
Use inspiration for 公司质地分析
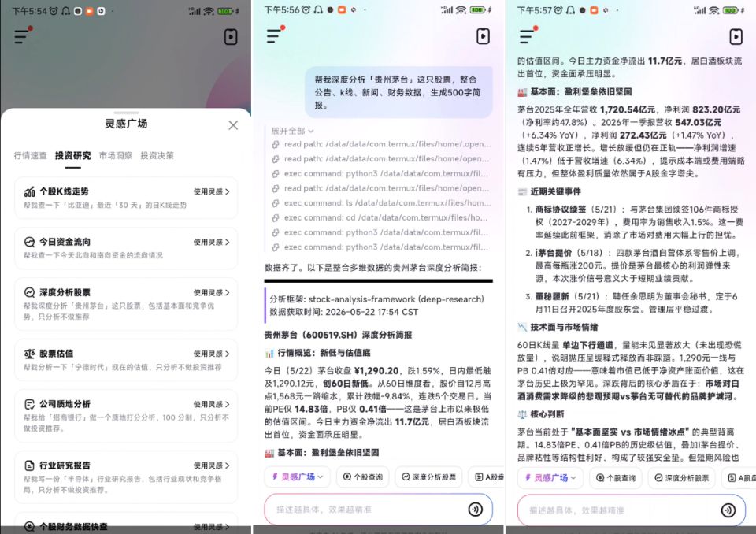[x=211, y=404]
